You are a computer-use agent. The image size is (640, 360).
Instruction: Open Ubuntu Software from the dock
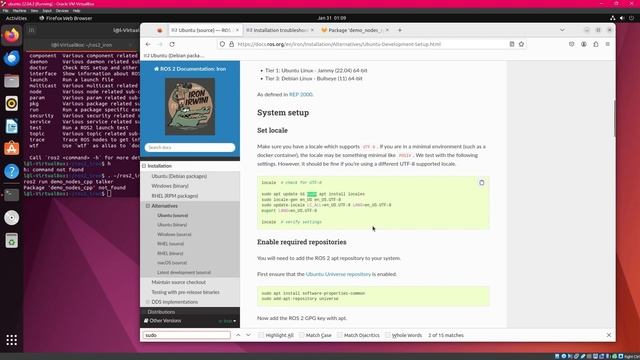coord(11,149)
